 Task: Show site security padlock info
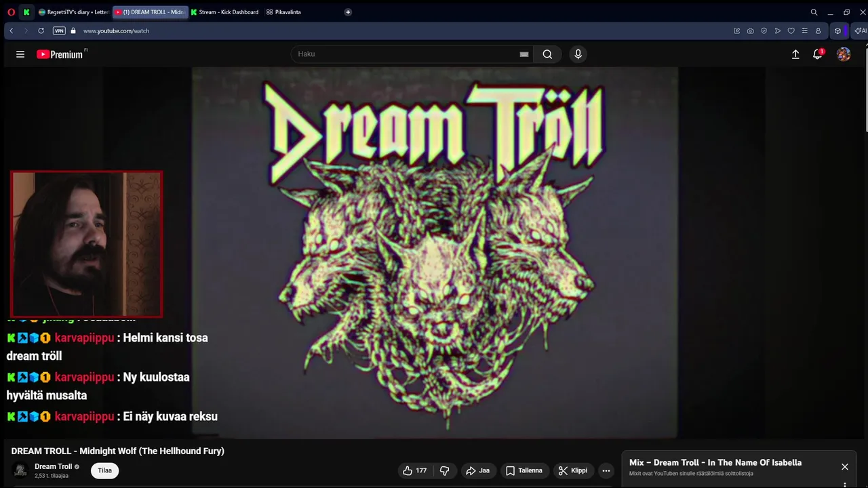point(73,30)
